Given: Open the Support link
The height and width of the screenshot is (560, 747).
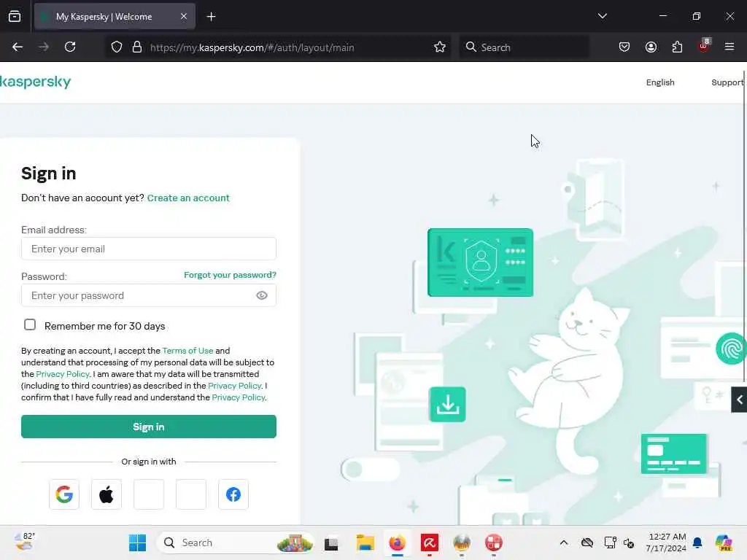Looking at the screenshot, I should point(727,82).
